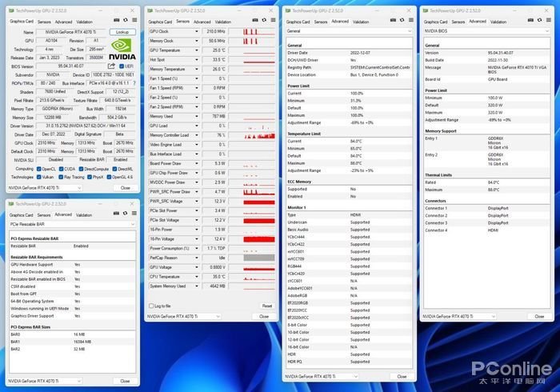Click refresh icon in NVIDIA BIOS window
The height and width of the screenshot is (392, 560).
[x=540, y=20]
